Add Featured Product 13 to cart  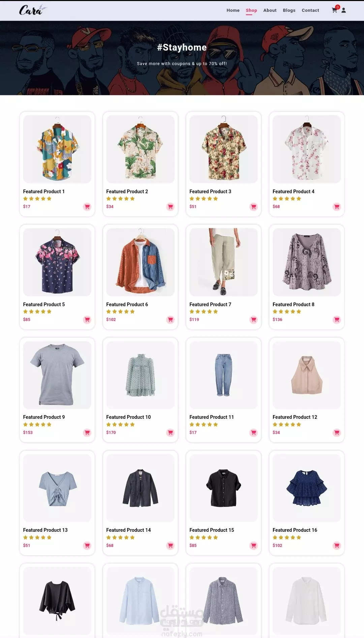[87, 546]
